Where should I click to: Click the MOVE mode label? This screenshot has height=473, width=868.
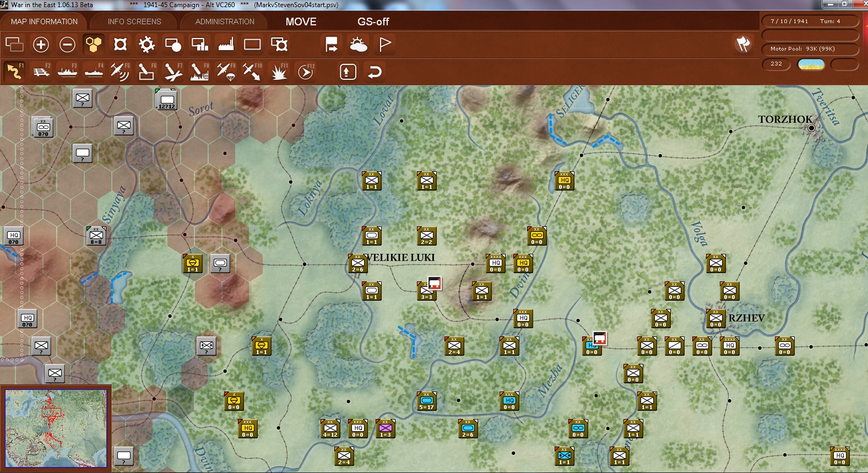pos(301,21)
